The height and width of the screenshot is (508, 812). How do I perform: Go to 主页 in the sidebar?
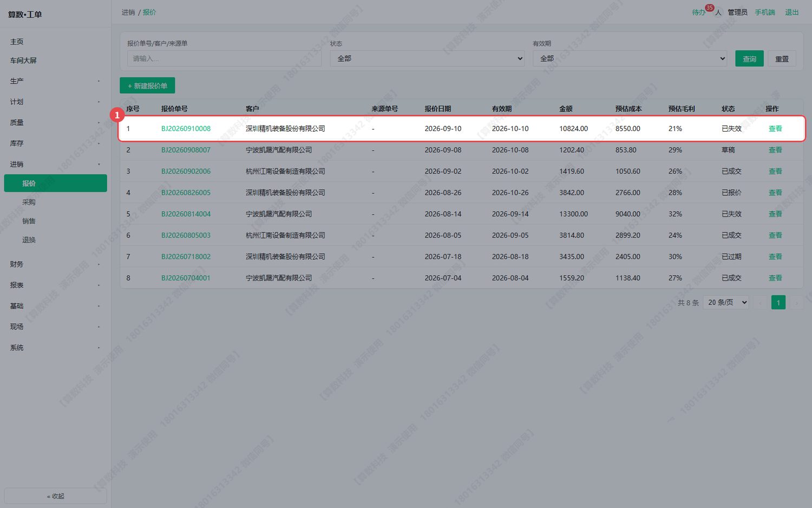55,42
